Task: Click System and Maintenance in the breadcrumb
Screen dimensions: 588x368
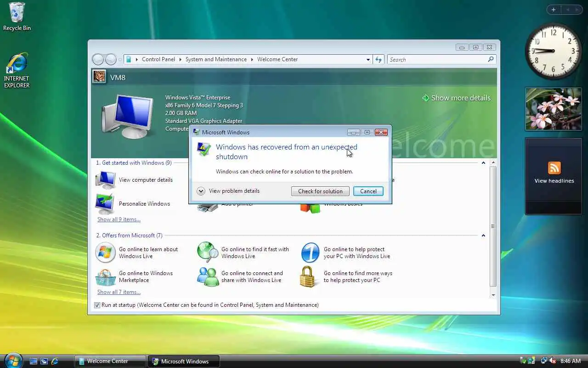Action: point(216,59)
